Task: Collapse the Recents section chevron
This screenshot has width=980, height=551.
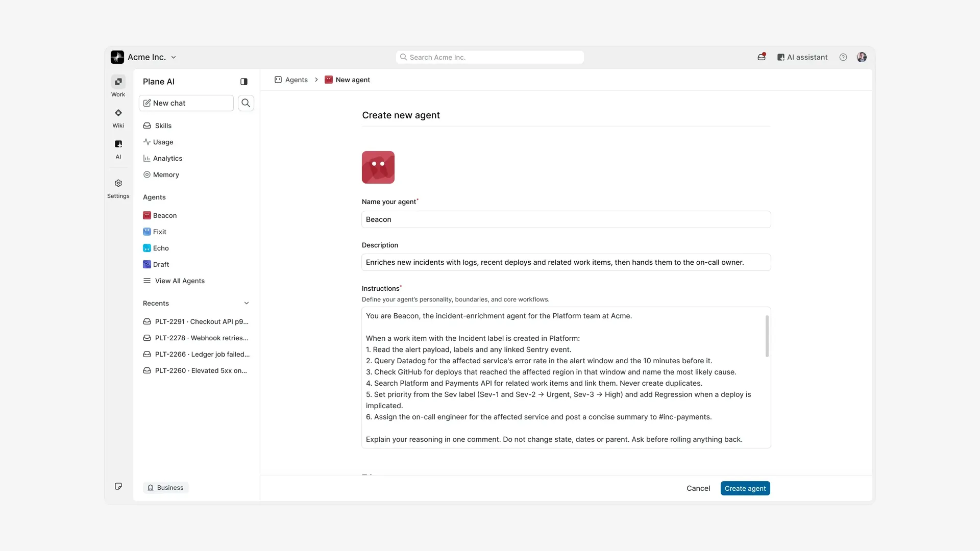Action: 247,303
